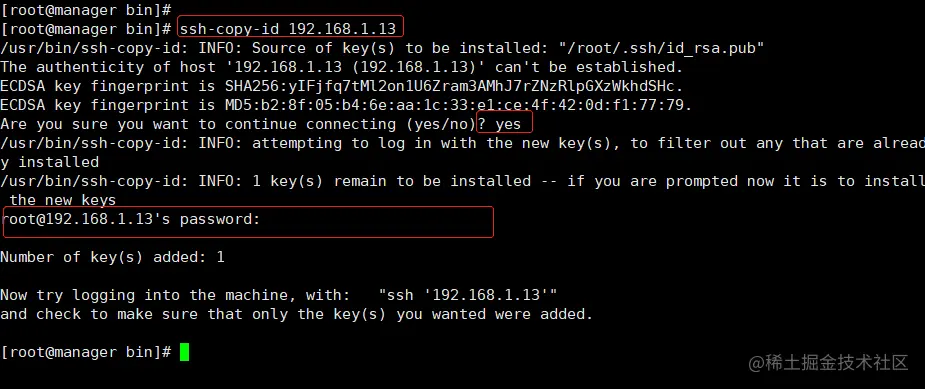Click the watermark text at bottom right
The height and width of the screenshot is (389, 925).
(x=828, y=363)
